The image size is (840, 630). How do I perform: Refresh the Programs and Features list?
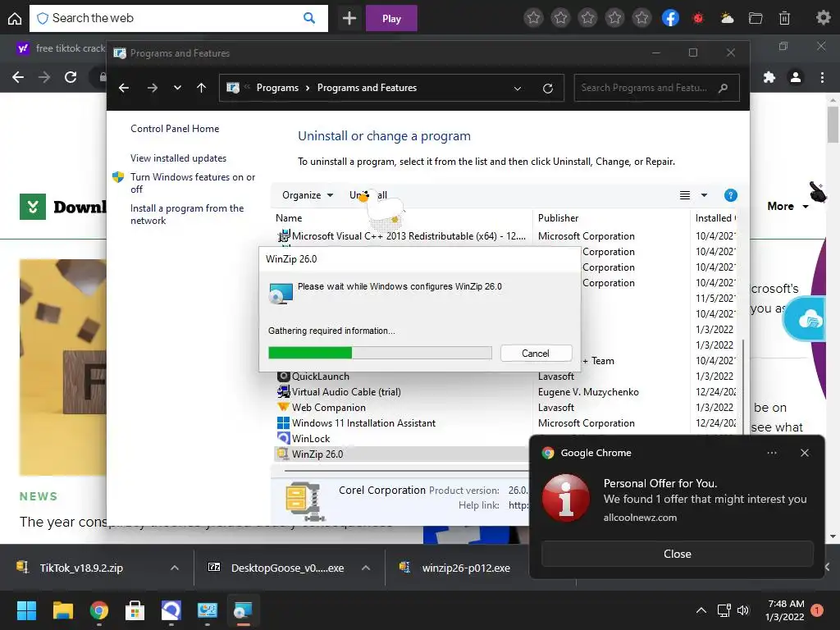[547, 89]
